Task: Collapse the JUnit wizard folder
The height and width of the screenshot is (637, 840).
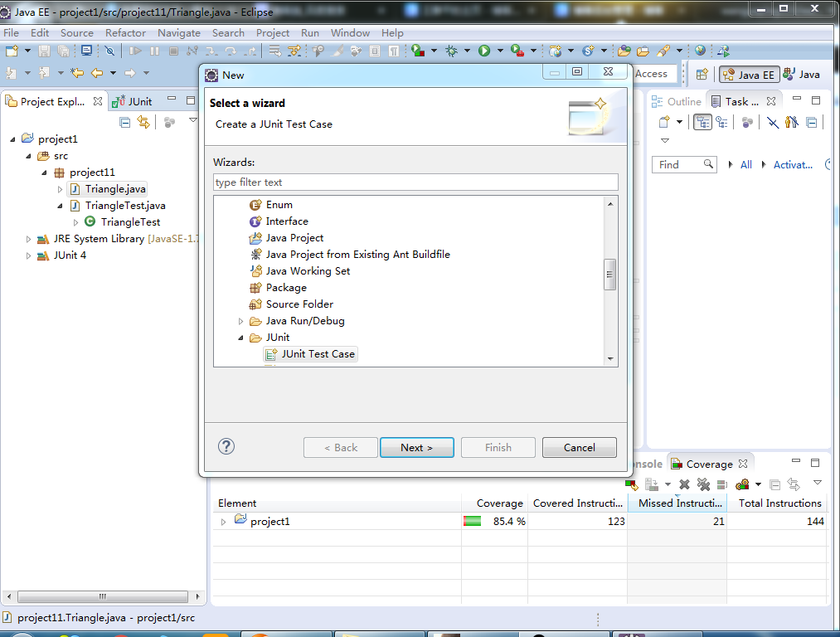Action: [240, 338]
